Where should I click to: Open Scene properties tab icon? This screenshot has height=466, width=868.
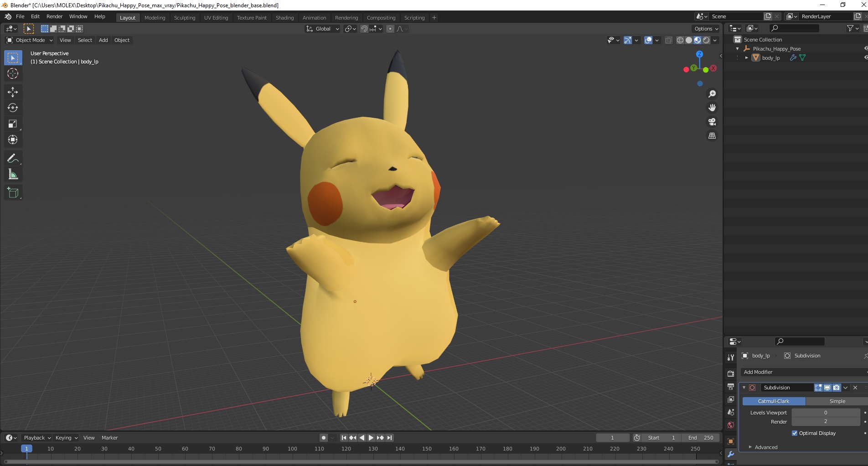point(731,412)
